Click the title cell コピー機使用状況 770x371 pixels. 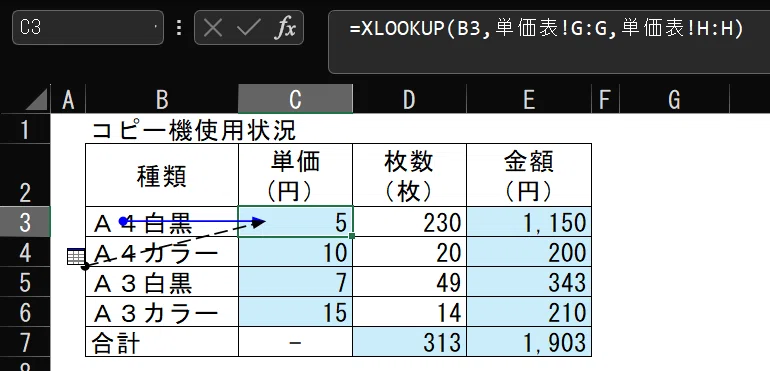(194, 131)
